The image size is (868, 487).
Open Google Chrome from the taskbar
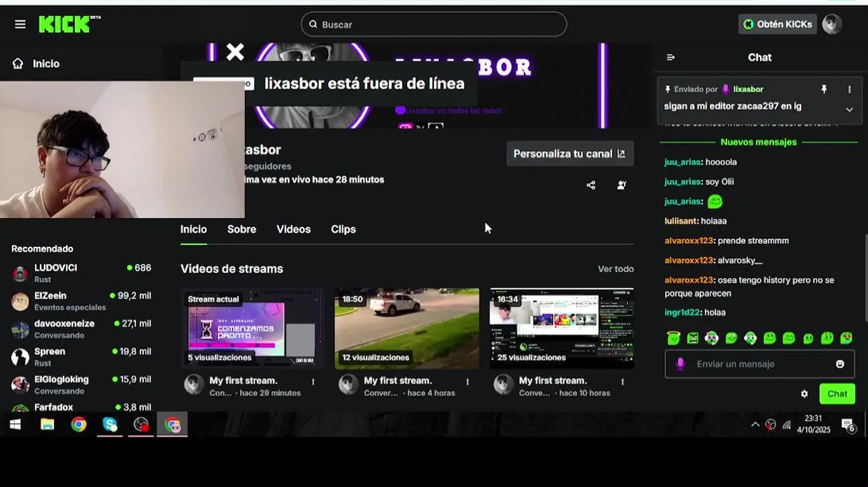(x=79, y=425)
